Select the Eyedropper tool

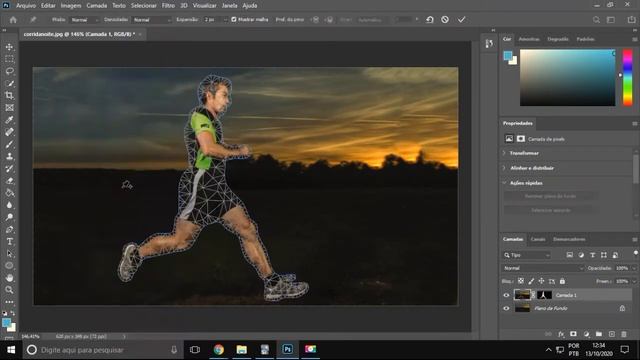[x=9, y=120]
